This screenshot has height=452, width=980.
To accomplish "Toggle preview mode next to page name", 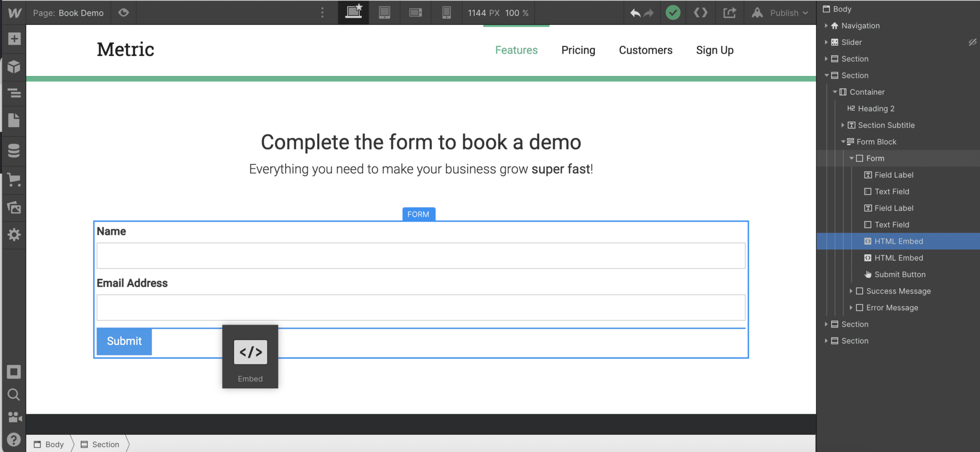I will (x=123, y=13).
